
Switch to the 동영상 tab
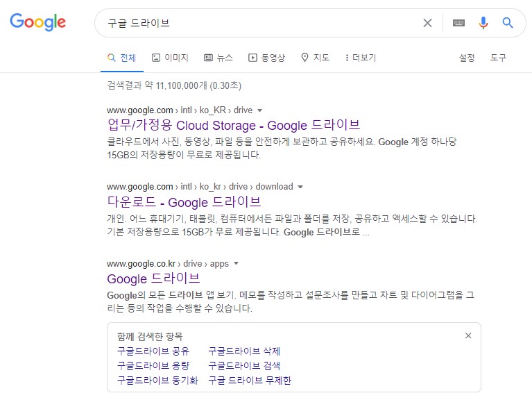pos(266,58)
